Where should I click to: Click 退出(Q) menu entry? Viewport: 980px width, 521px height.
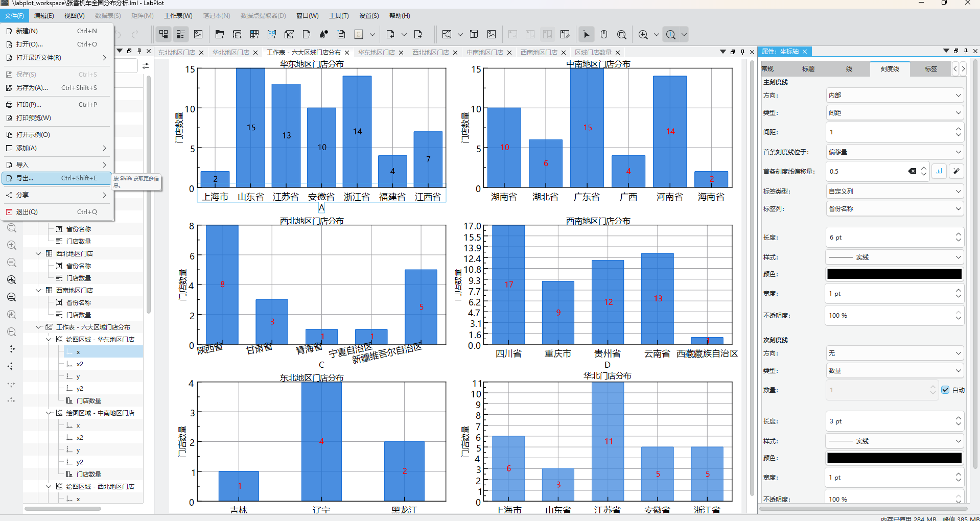[56, 211]
